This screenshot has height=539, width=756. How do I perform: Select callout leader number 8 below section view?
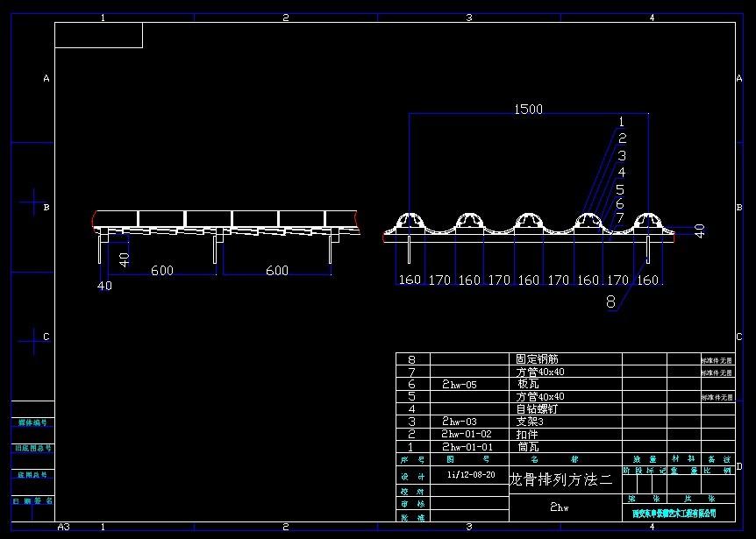click(610, 301)
